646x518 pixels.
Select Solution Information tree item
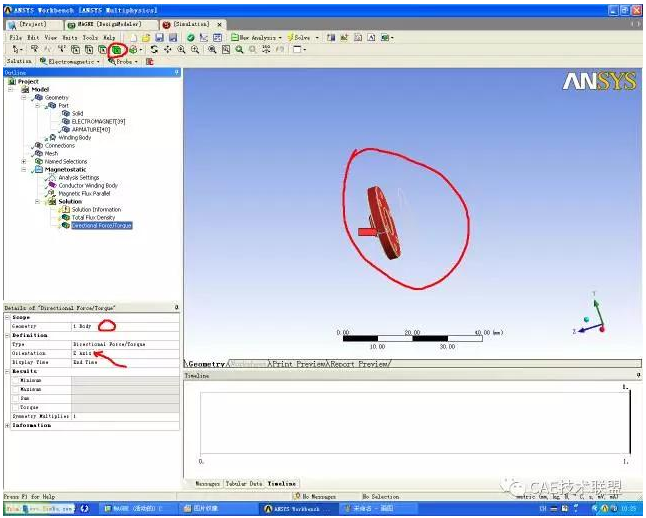click(x=96, y=209)
